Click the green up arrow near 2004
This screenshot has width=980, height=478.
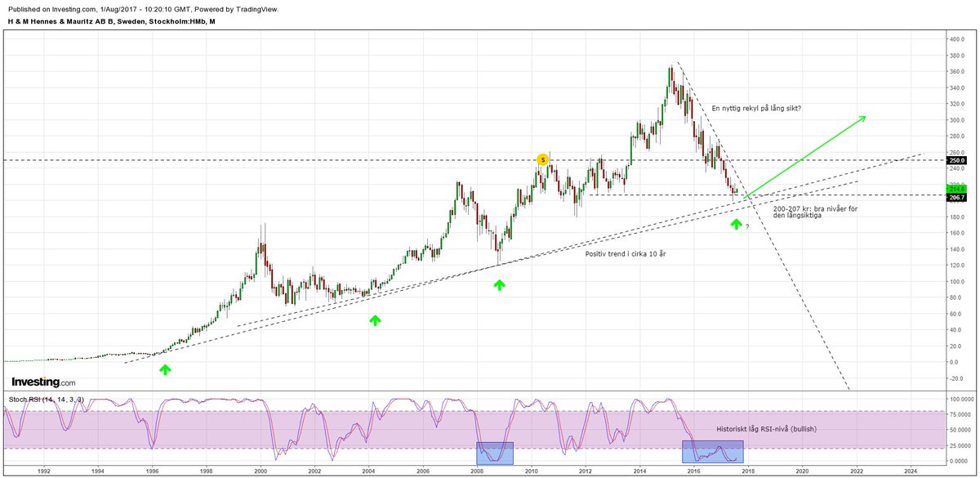pyautogui.click(x=375, y=320)
